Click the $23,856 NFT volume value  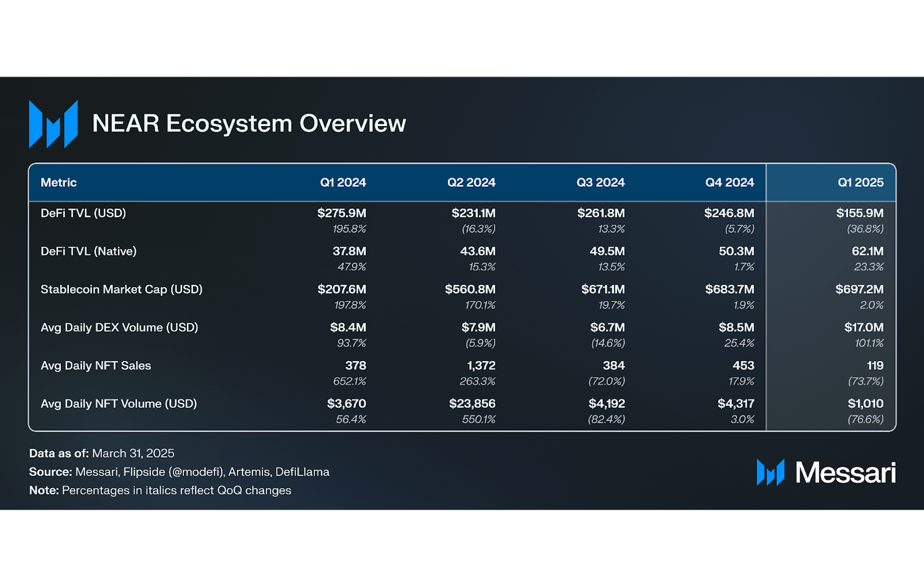click(x=472, y=404)
